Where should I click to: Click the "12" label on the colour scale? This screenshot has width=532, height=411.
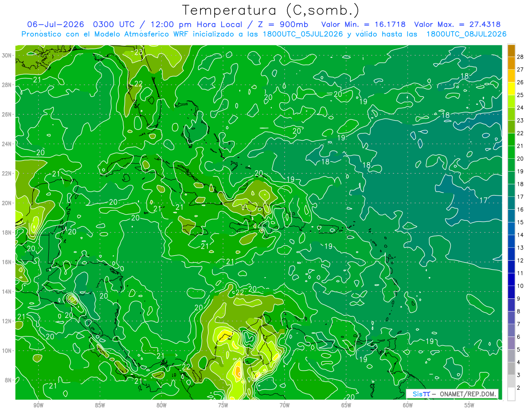tap(520, 261)
